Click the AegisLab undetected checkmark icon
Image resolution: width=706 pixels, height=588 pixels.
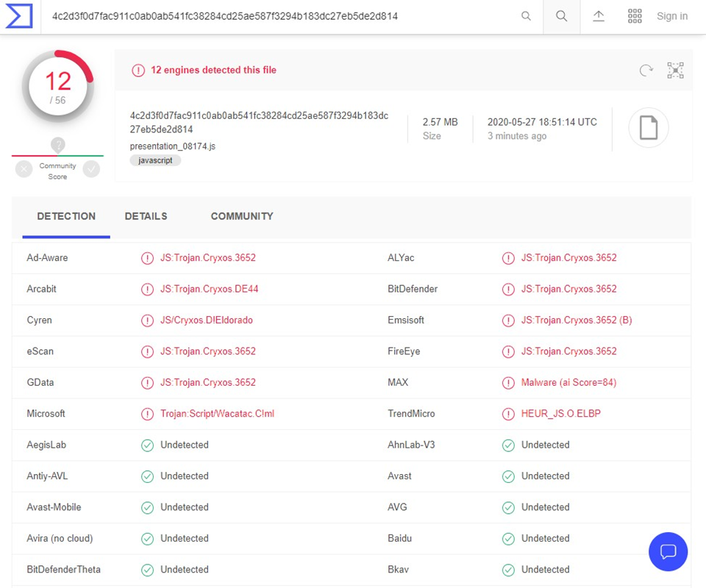point(147,445)
